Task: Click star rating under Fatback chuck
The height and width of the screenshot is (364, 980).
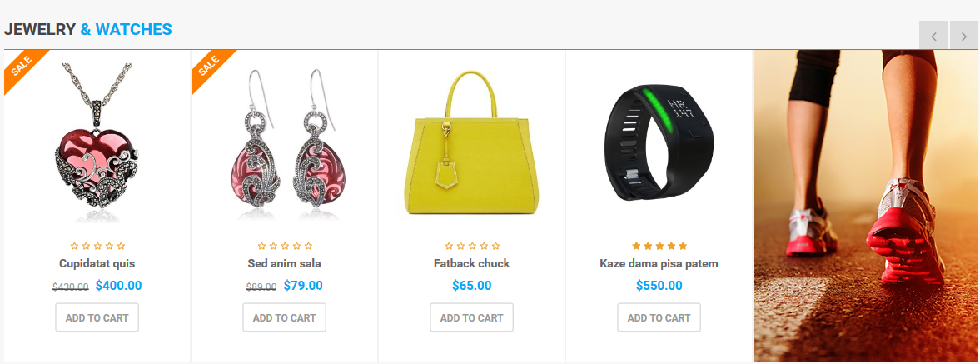Action: (472, 246)
